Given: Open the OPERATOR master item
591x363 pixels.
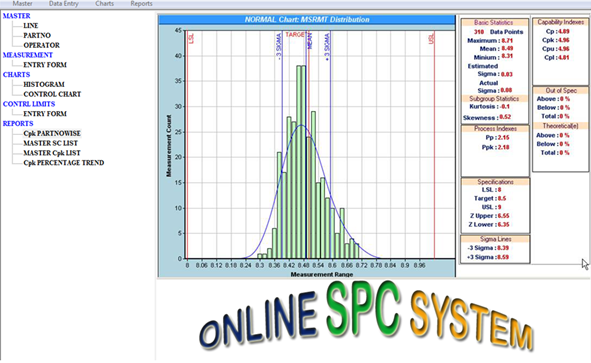Looking at the screenshot, I should (41, 45).
